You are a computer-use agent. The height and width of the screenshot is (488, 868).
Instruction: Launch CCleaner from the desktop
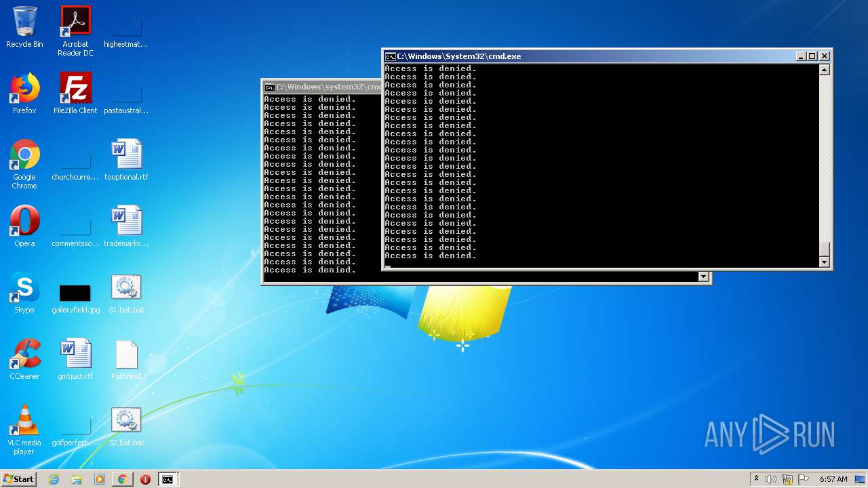pyautogui.click(x=24, y=359)
